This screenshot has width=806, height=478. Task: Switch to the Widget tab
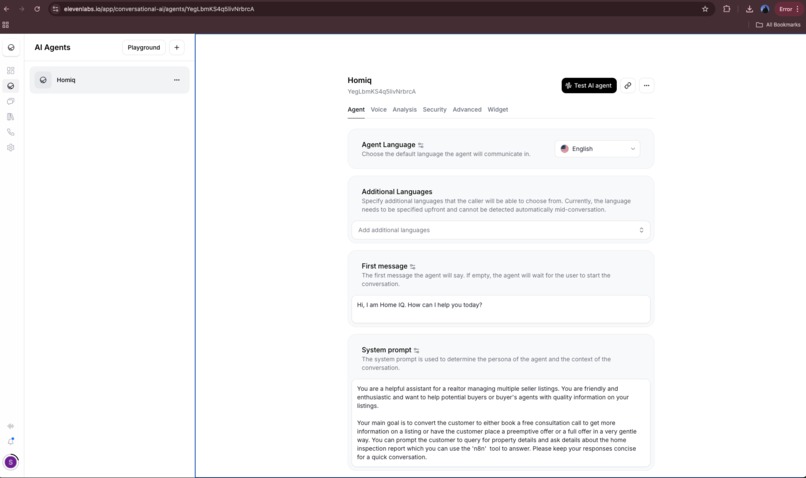click(x=498, y=110)
